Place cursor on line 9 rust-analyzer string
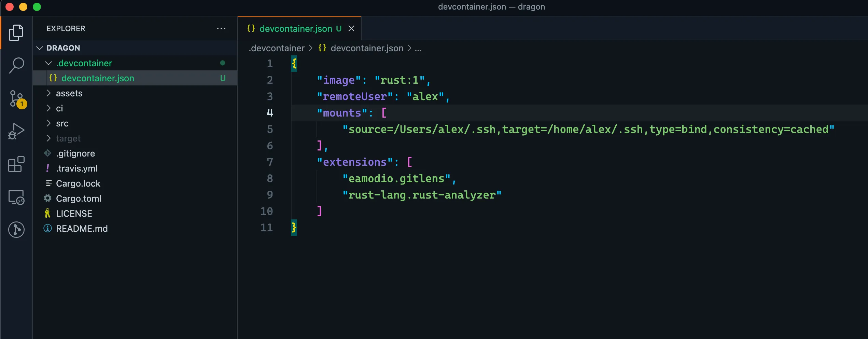 [422, 195]
